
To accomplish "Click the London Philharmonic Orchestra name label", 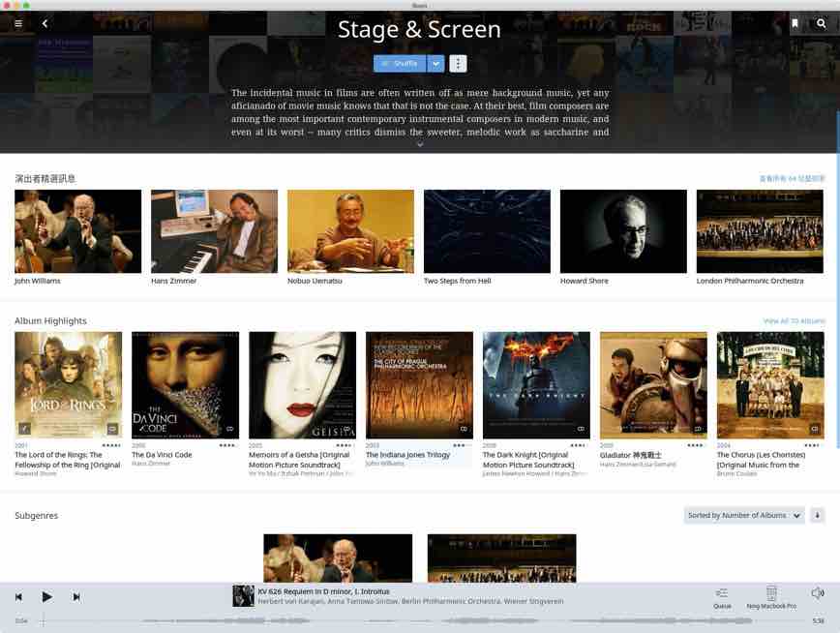I will 750,281.
